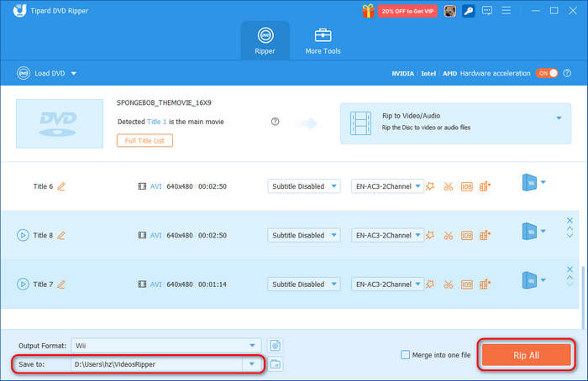Viewport: 588px width, 381px height.
Task: Cut Title 8 with scissors icon
Action: tap(449, 235)
